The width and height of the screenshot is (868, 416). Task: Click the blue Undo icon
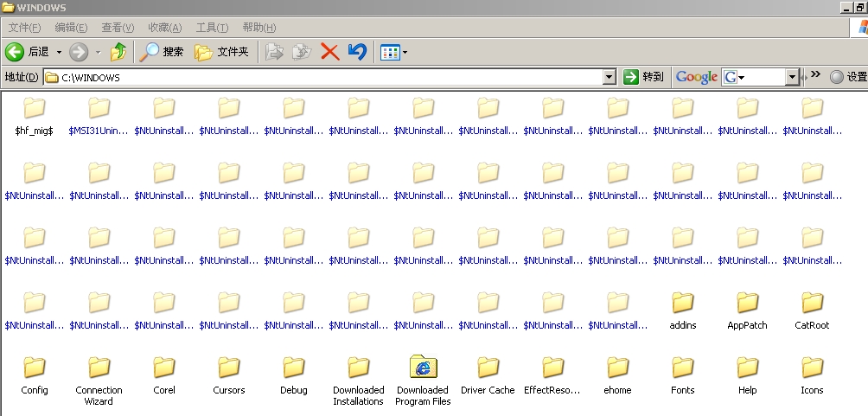[x=358, y=52]
